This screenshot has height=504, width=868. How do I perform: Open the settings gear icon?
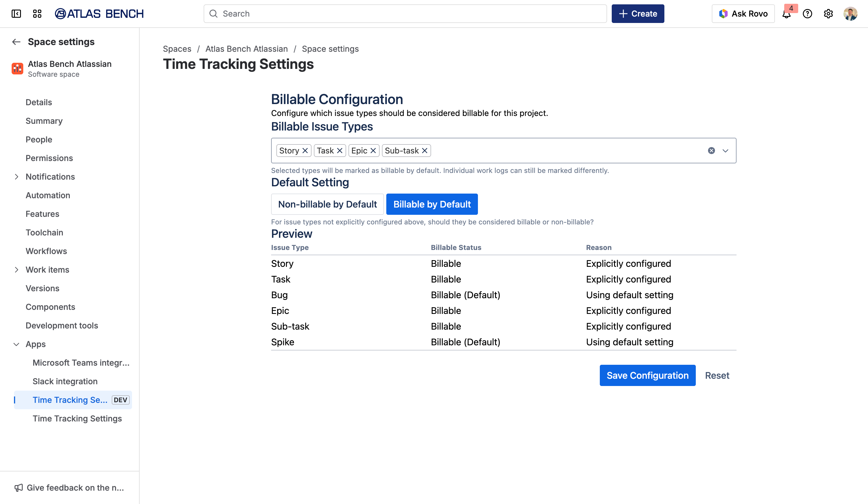828,14
